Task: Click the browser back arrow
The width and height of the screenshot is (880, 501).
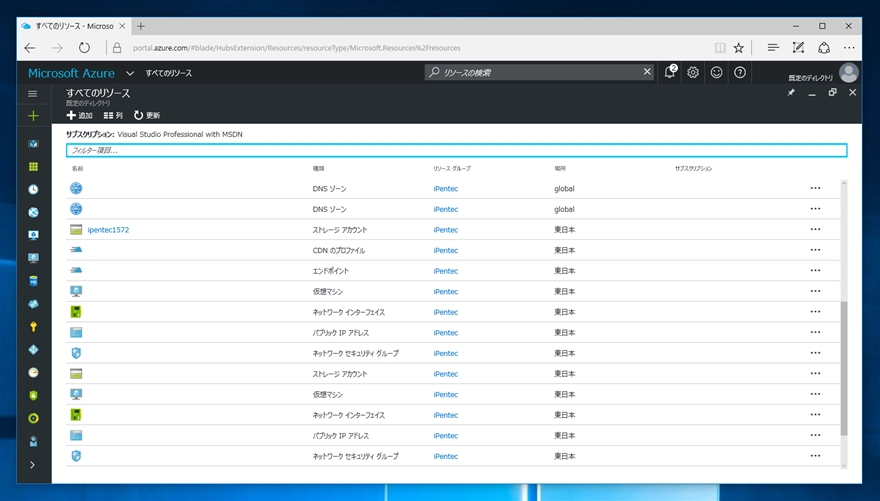Action: tap(30, 48)
